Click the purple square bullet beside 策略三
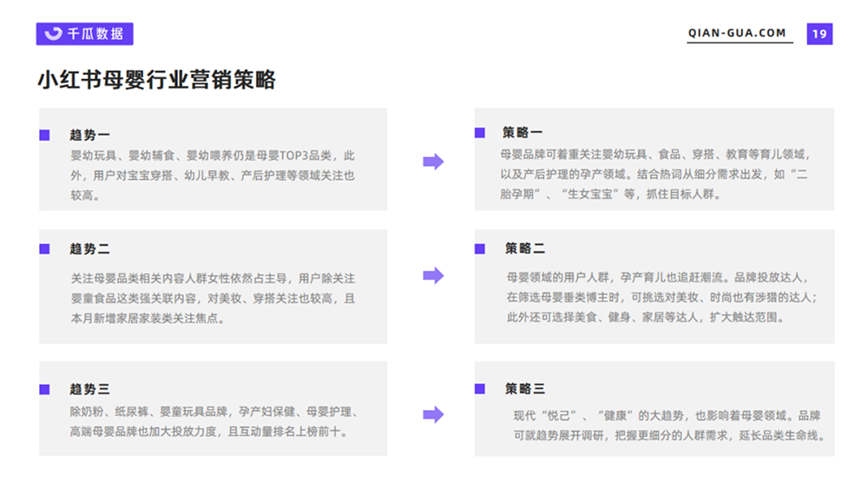Screen dimensions: 868x489 coord(480,389)
